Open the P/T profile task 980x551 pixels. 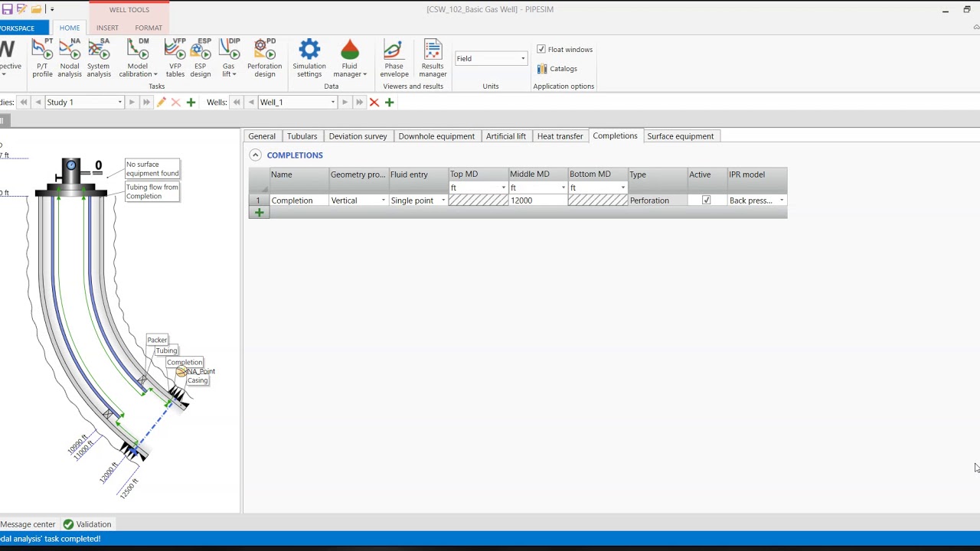coord(43,58)
